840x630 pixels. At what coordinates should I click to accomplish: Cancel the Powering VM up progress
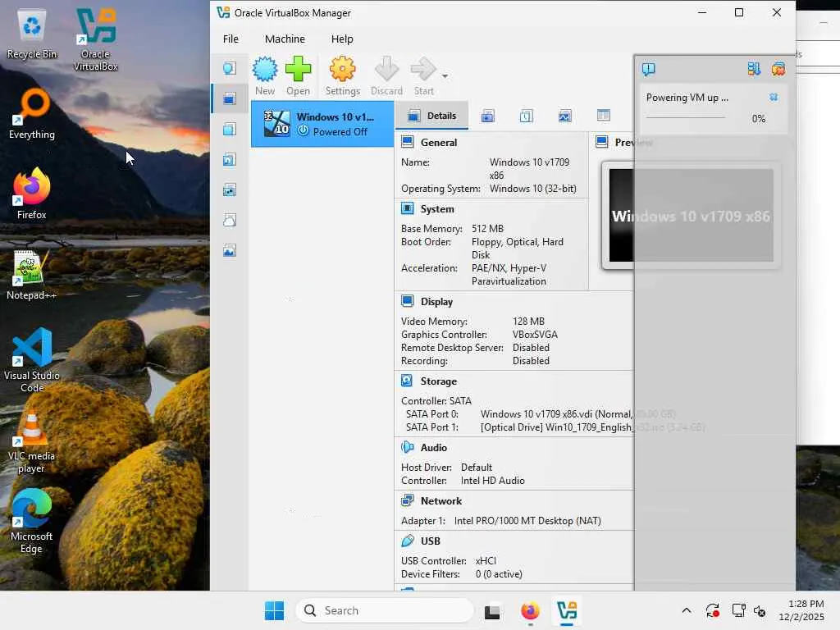pyautogui.click(x=773, y=97)
